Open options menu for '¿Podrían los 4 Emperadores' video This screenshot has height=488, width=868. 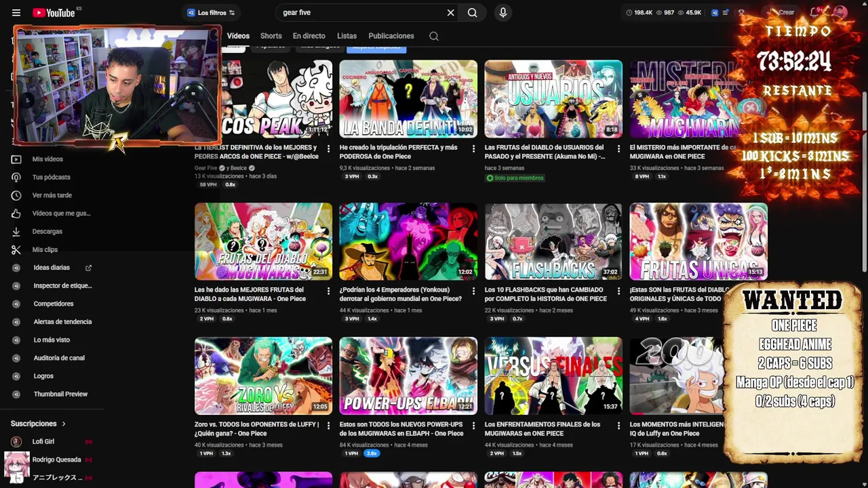pyautogui.click(x=473, y=291)
